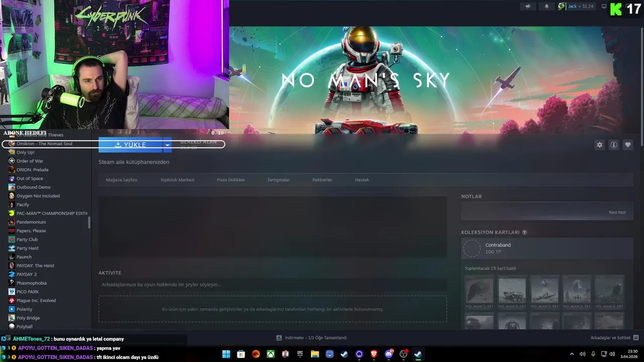Click the Jack profile avatar
Viewport: 644px width, 362px height.
[x=561, y=7]
